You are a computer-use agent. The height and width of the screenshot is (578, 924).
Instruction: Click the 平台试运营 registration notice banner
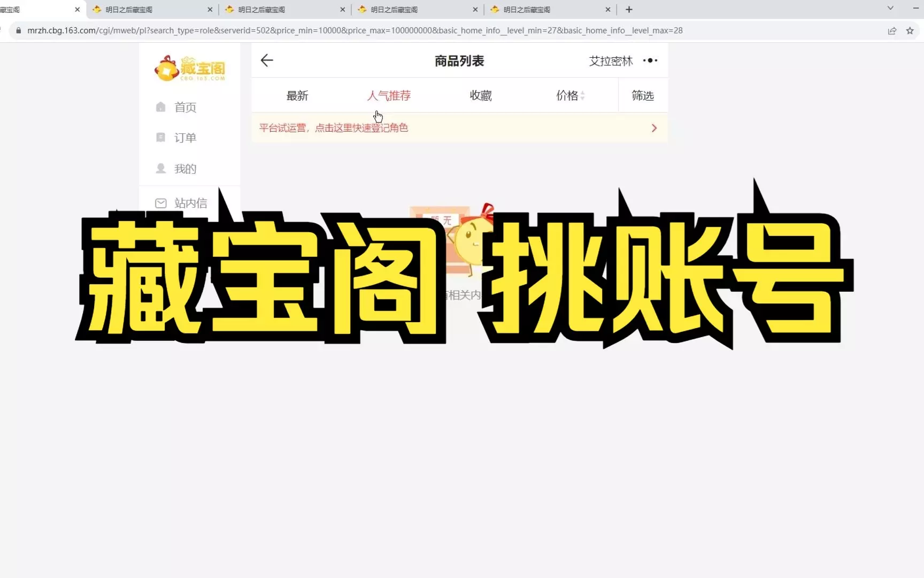coord(459,128)
